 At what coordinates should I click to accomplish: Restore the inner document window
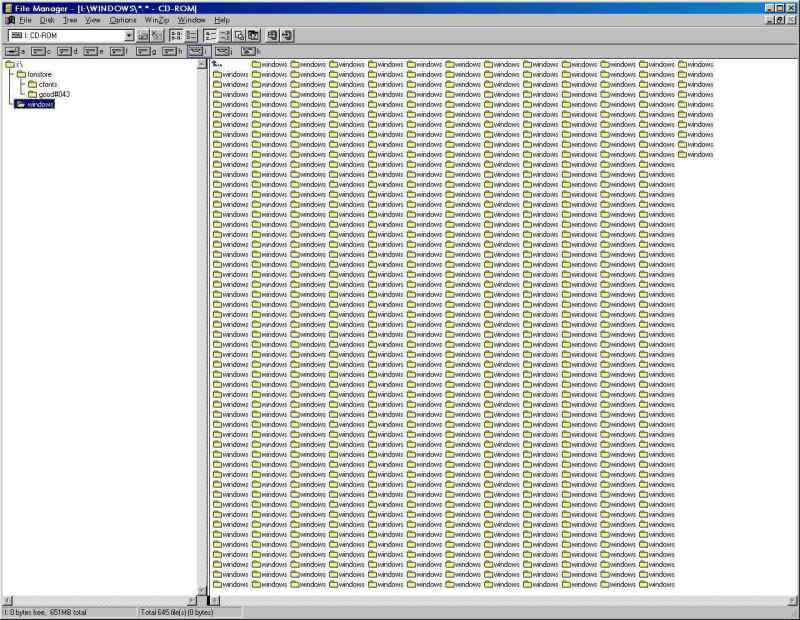coord(781,20)
